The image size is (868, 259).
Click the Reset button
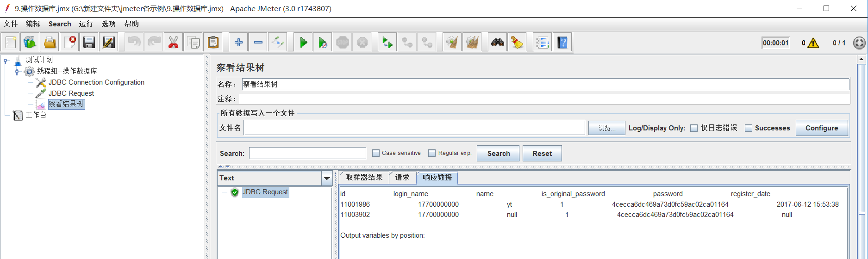(542, 154)
